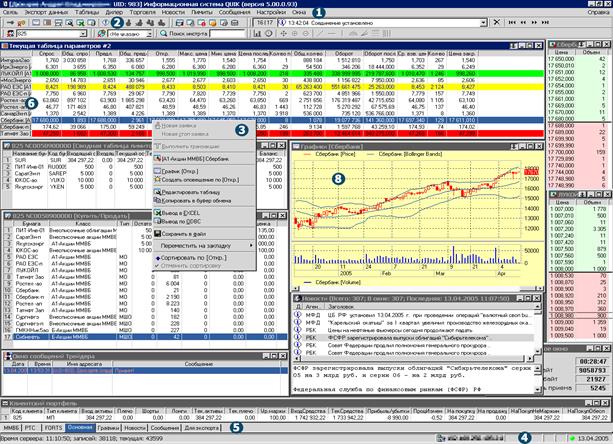The image size is (613, 444).
Task: Choose [A1-Акции ММВБ] Сбербанк in context menu
Action: [204, 159]
